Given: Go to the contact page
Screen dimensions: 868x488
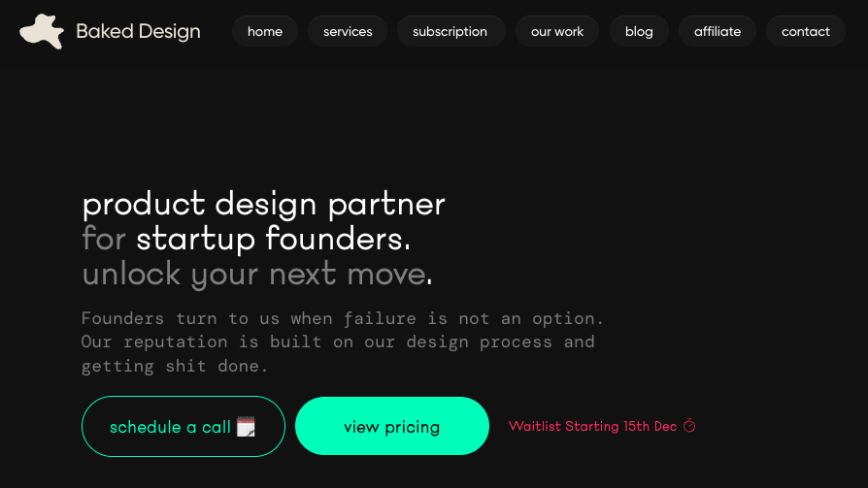Looking at the screenshot, I should pos(806,31).
